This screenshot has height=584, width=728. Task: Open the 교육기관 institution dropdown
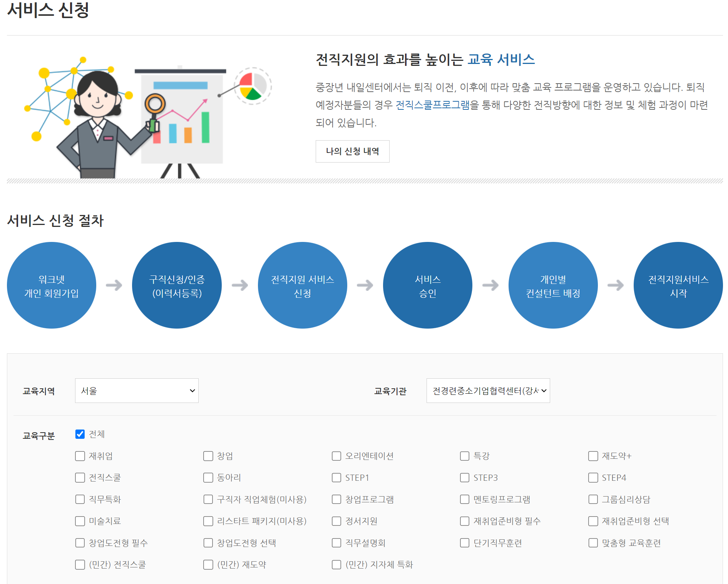click(x=488, y=391)
